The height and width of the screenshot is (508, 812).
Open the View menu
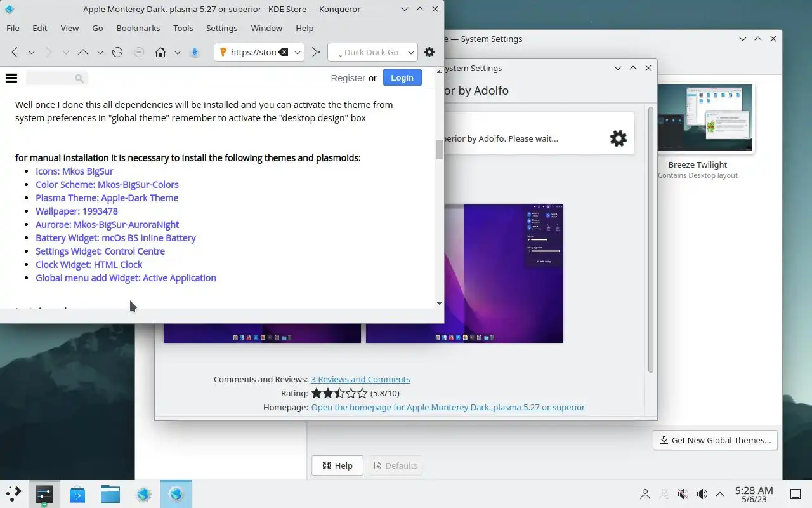70,28
